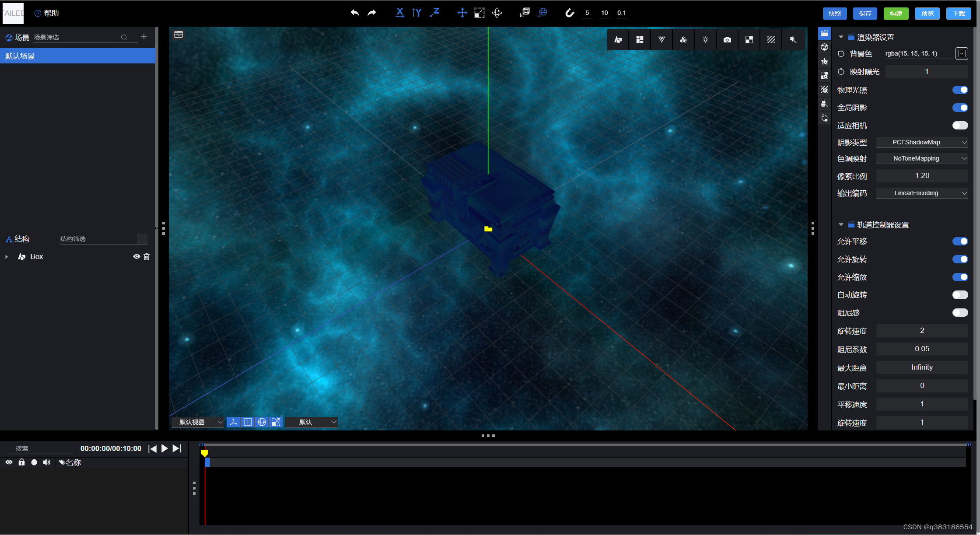The width and height of the screenshot is (980, 535).
Task: Click the green 构建 build button
Action: 896,14
